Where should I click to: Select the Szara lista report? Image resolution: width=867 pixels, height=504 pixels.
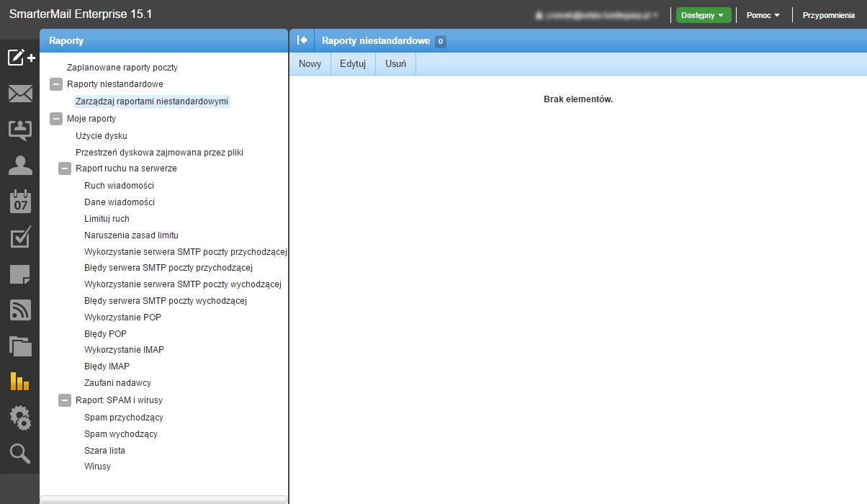pos(105,451)
